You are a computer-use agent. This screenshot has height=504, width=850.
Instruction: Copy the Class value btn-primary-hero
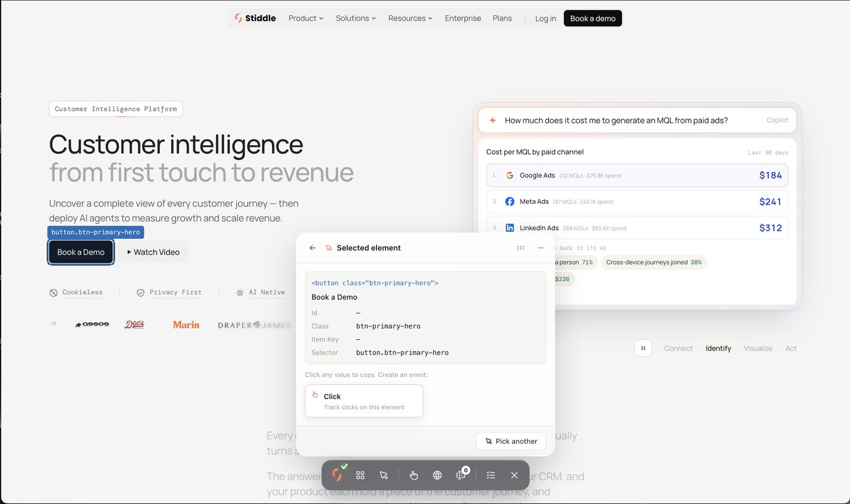(x=388, y=326)
